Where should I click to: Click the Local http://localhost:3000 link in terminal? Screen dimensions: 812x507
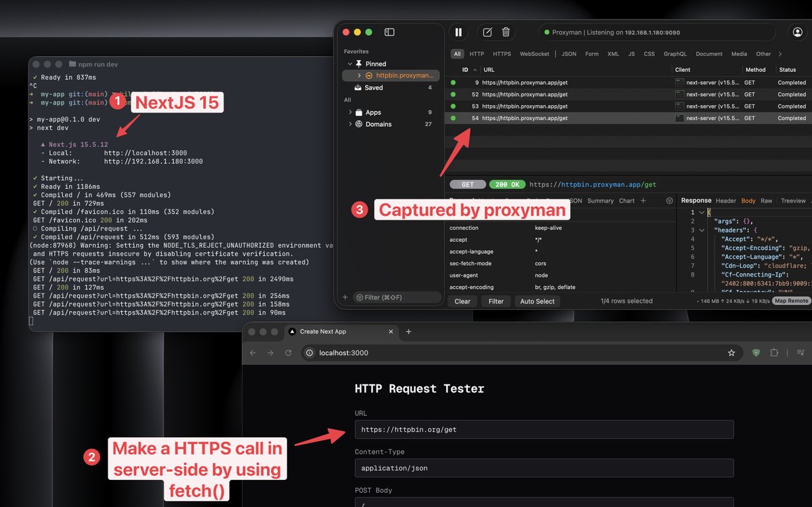click(146, 153)
